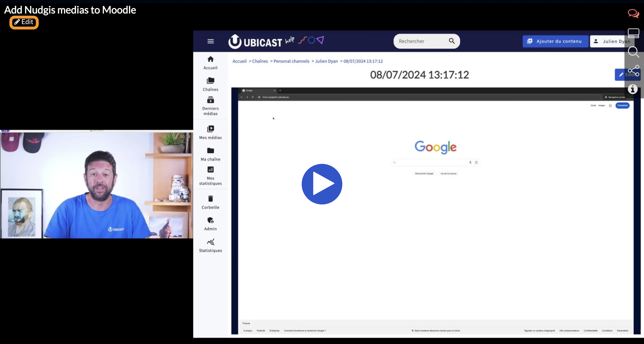Click the Edit button under the title
The image size is (644, 344).
coord(24,22)
